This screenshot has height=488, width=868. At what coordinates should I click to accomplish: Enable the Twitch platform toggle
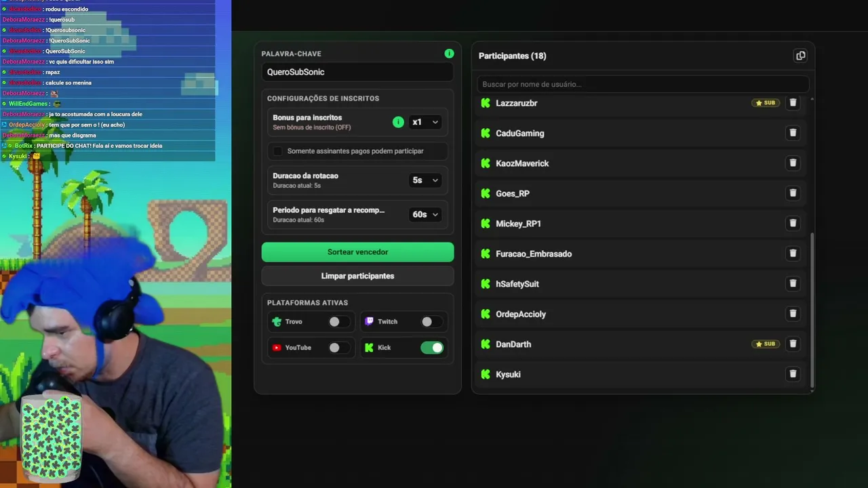pyautogui.click(x=432, y=322)
